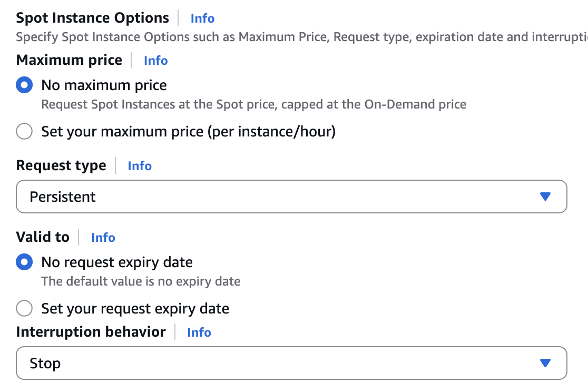Open Info link next to Maximum price
Image resolution: width=588 pixels, height=392 pixels.
155,61
